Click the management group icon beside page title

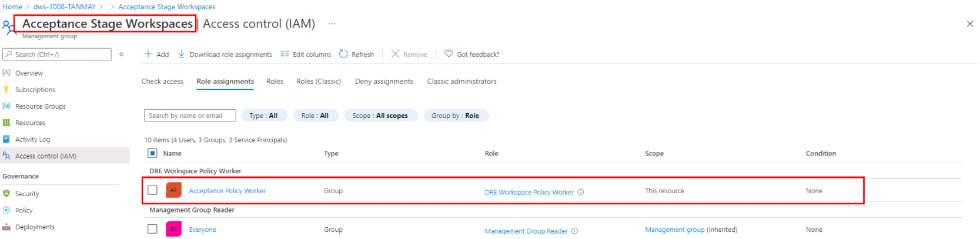(x=9, y=28)
